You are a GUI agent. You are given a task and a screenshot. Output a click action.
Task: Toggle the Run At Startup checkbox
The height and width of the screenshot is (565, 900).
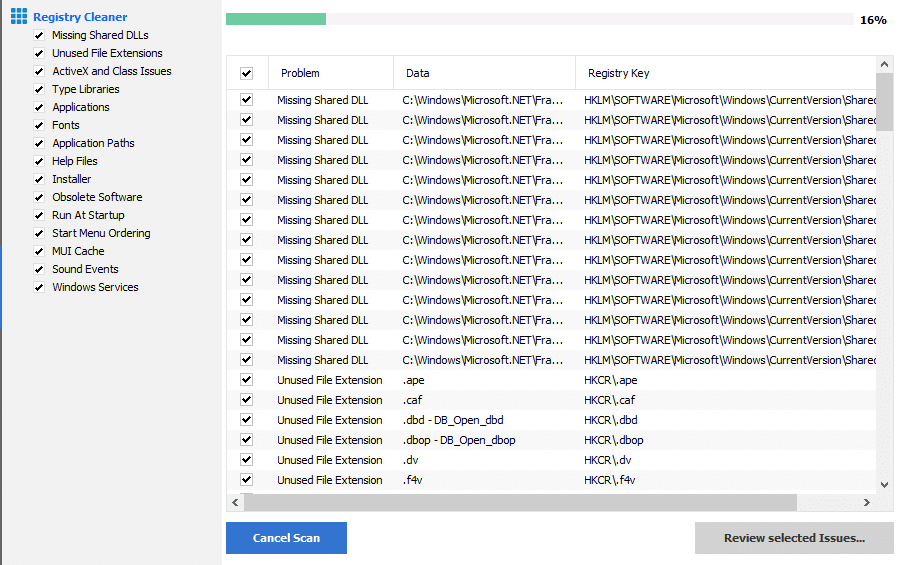[39, 215]
